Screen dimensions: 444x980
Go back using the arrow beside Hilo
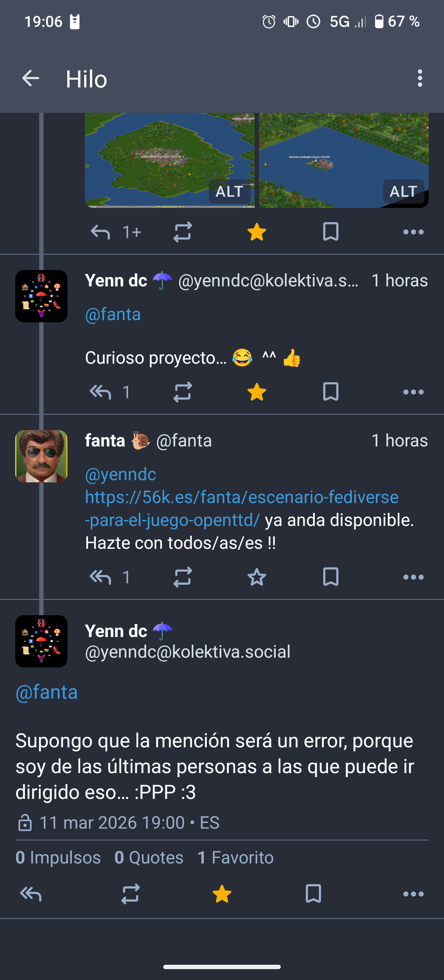pos(31,79)
